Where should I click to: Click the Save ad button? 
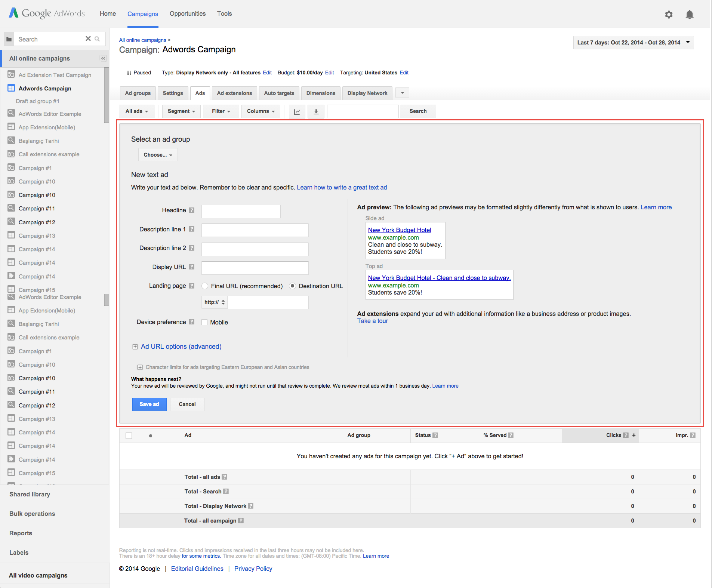pyautogui.click(x=149, y=404)
